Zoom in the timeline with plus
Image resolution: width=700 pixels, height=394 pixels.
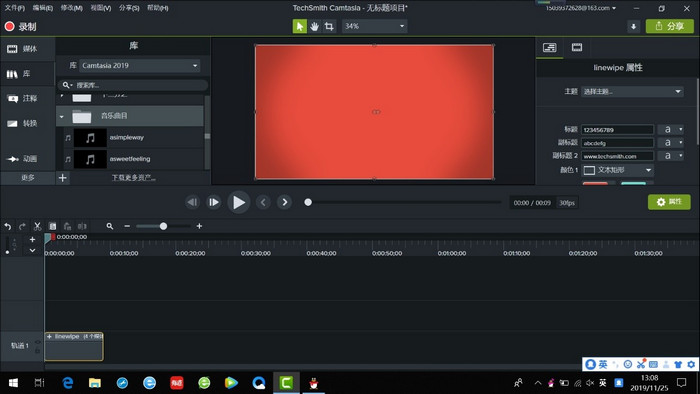click(199, 226)
